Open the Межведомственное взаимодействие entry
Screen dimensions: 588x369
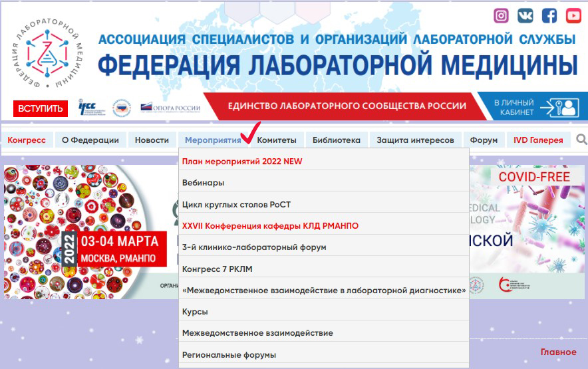(x=324, y=333)
